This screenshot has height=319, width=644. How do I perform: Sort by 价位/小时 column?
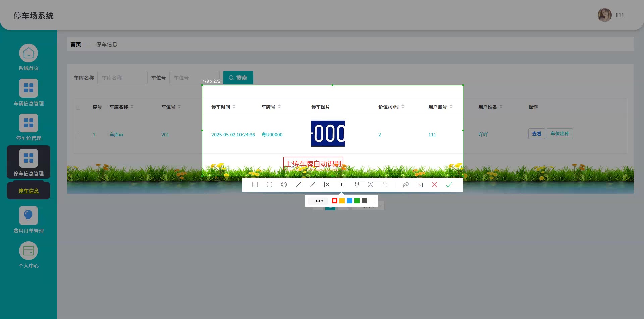(403, 107)
